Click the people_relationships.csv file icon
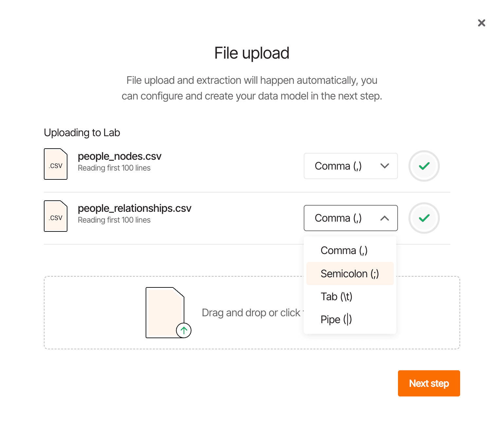 pyautogui.click(x=56, y=216)
